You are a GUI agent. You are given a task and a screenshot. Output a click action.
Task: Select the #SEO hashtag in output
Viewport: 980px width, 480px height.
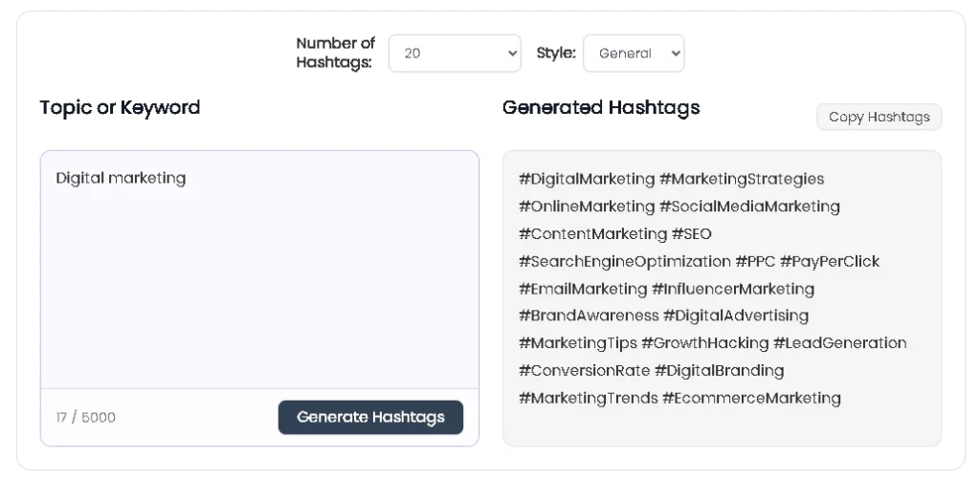(692, 233)
